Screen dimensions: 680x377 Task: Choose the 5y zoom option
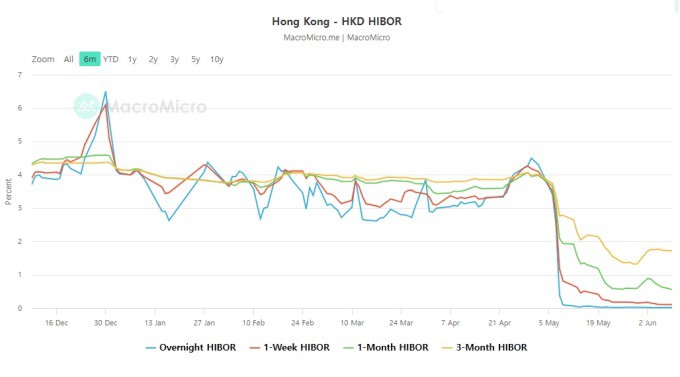coord(196,59)
